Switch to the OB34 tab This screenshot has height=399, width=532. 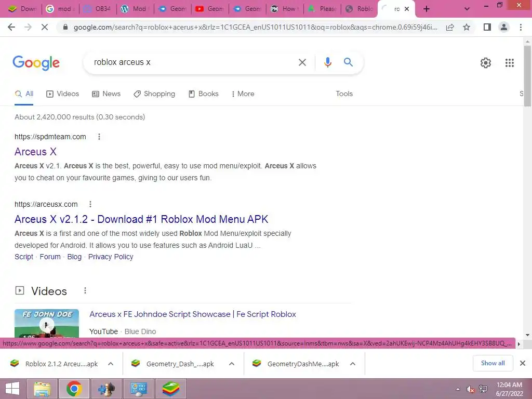pyautogui.click(x=98, y=9)
